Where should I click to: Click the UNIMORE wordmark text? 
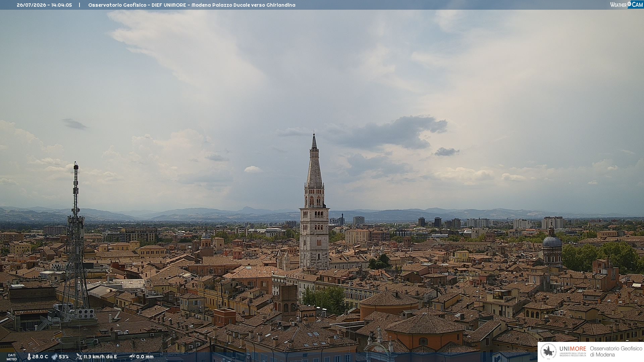(x=573, y=349)
